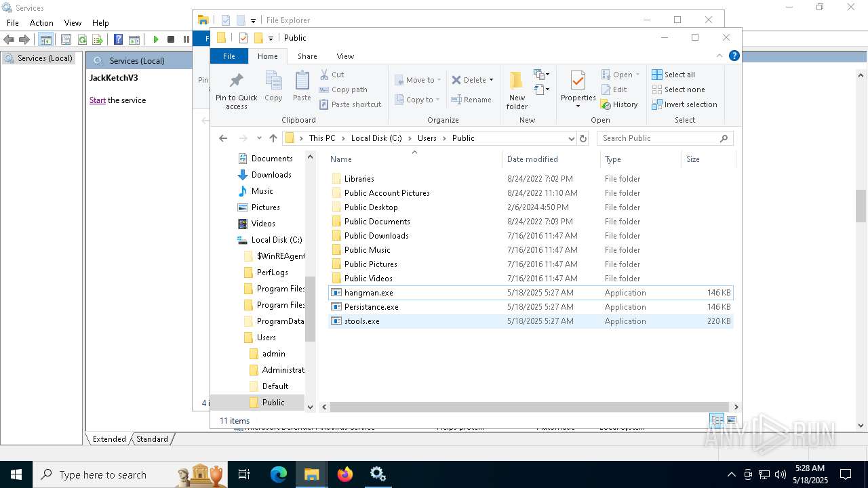Click Pause Service icon in Services toolbar
868x488 pixels.
(x=186, y=40)
